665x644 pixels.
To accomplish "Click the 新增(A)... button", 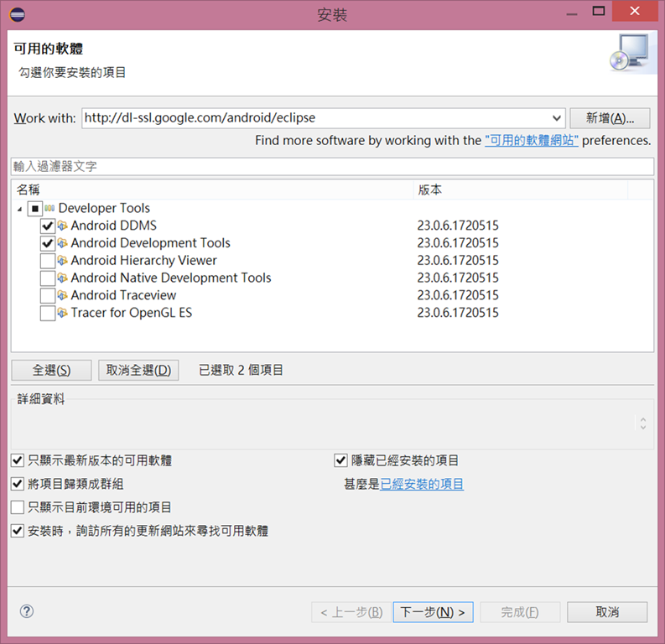I will point(610,118).
